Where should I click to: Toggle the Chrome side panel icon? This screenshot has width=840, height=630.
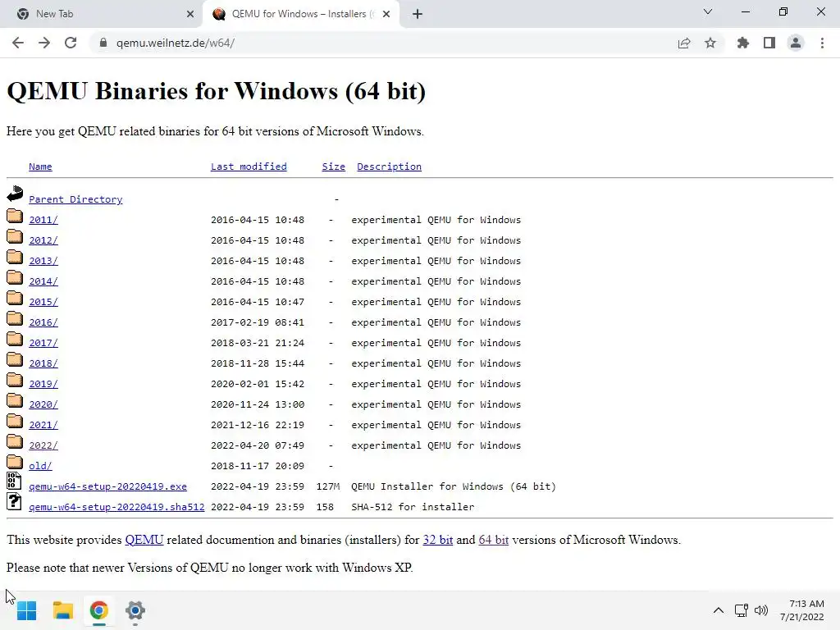point(769,43)
